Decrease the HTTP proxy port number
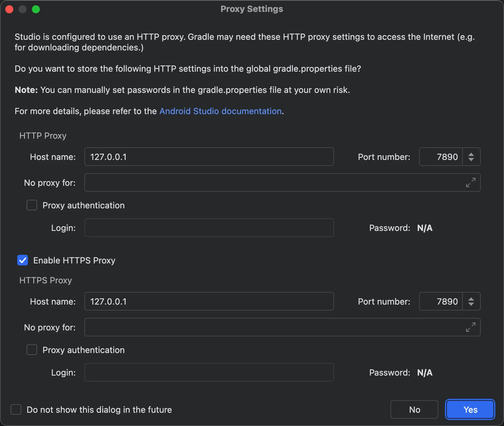Viewport: 504px width, 426px height. pos(471,160)
